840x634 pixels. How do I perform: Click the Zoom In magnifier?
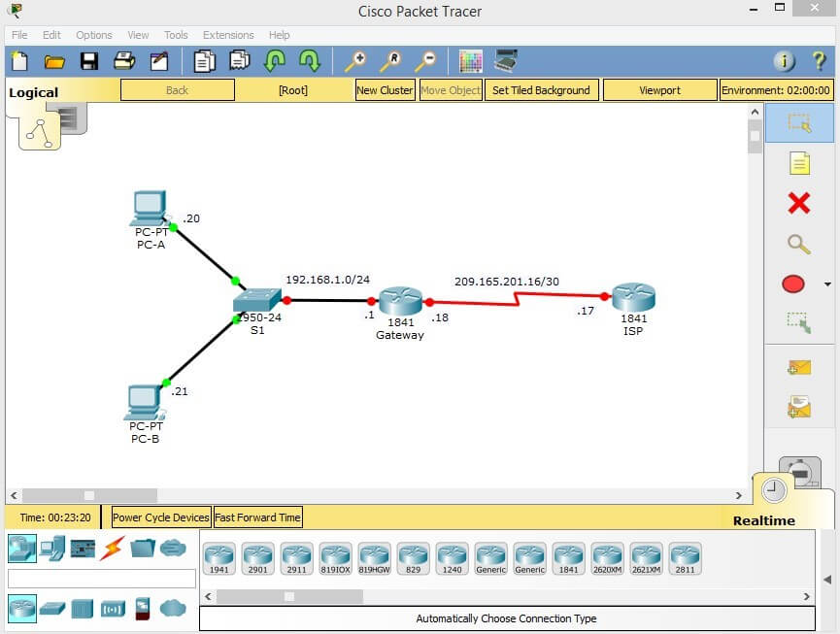coord(355,61)
